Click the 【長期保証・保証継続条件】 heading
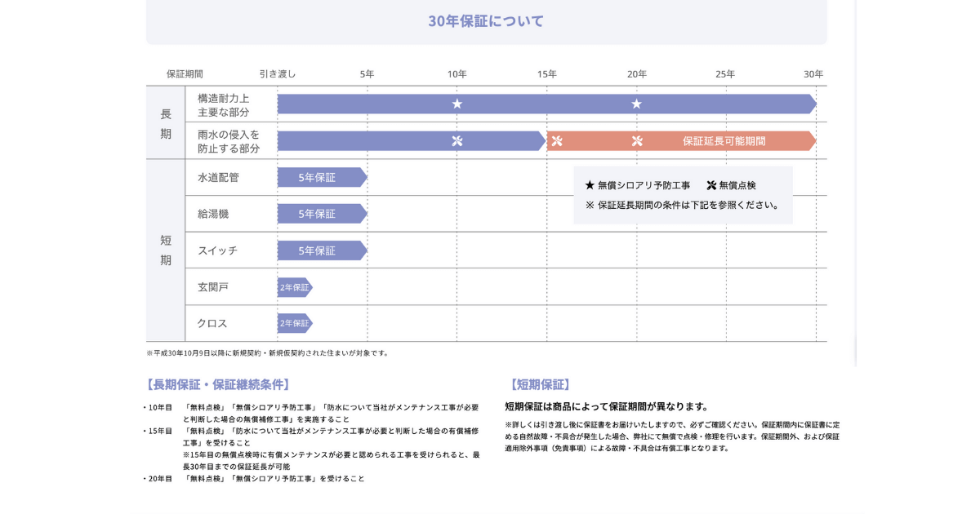 click(x=218, y=385)
